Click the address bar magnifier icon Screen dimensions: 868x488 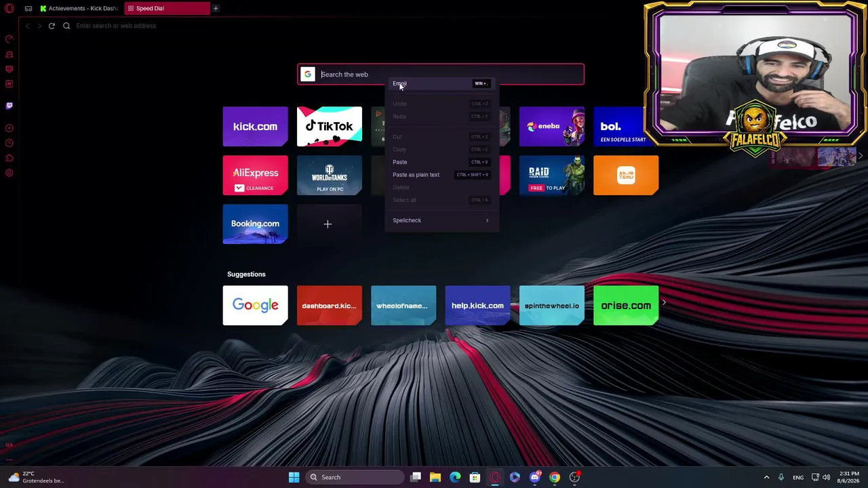(66, 26)
